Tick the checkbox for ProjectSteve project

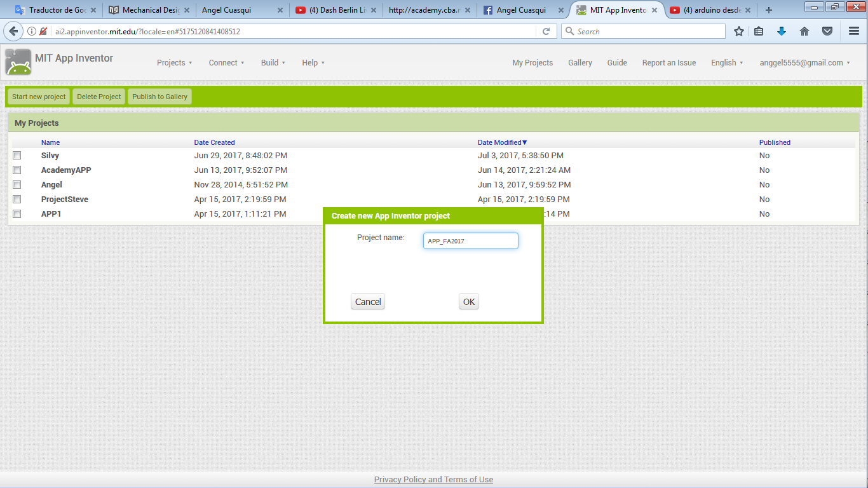click(17, 200)
